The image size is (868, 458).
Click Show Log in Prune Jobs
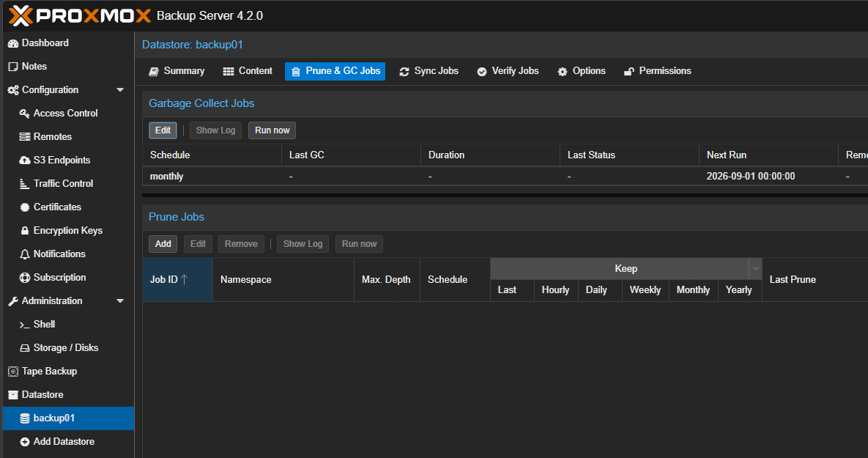pos(303,244)
